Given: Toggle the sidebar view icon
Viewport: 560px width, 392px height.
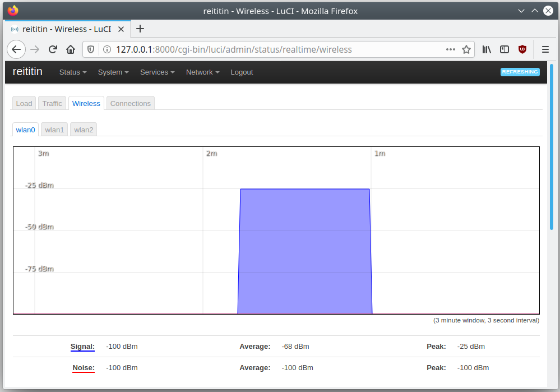Looking at the screenshot, I should click(x=505, y=49).
